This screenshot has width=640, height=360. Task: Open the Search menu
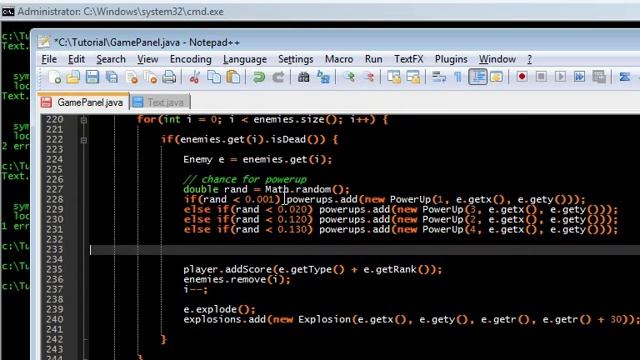point(111,59)
